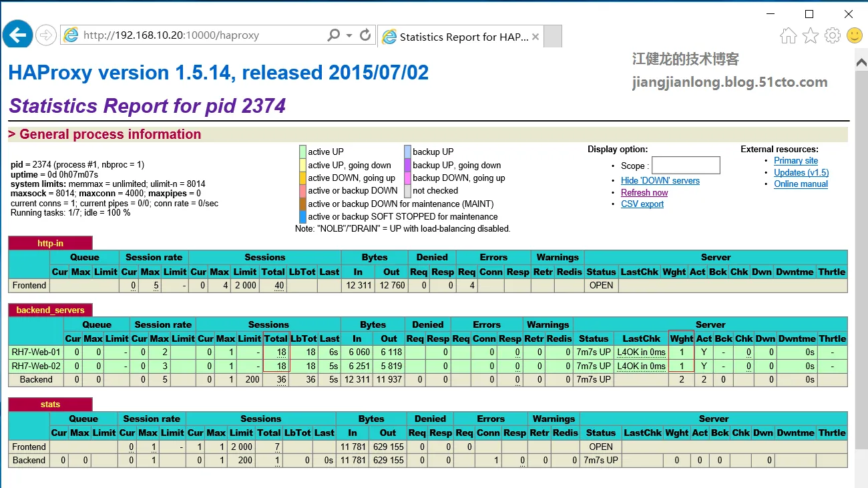Click the OPEN status in http-in table

[601, 285]
